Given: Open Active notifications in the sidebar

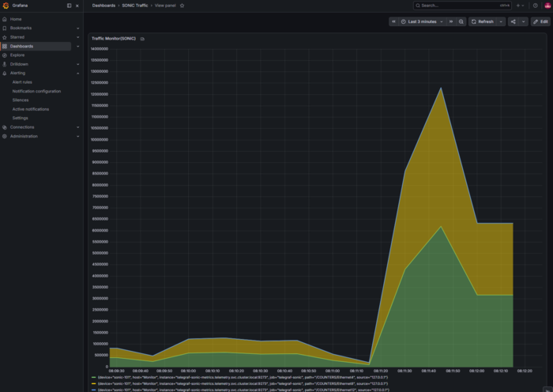Looking at the screenshot, I should 31,109.
